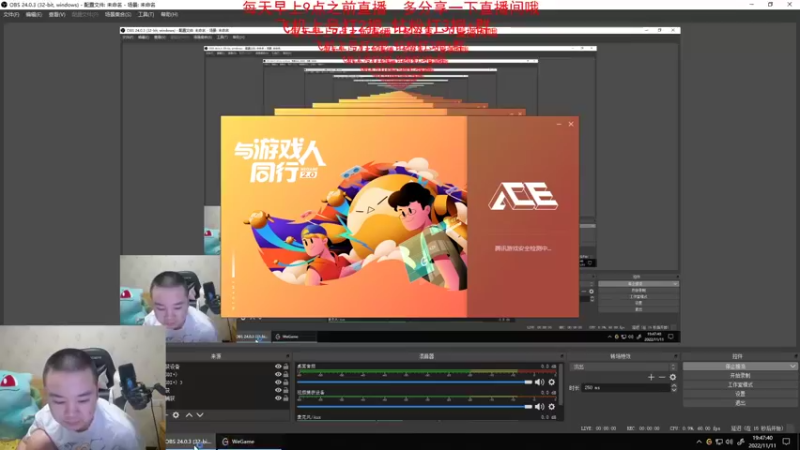The image size is (800, 450).
Task: Click the volume tray icon
Action: pos(729,442)
